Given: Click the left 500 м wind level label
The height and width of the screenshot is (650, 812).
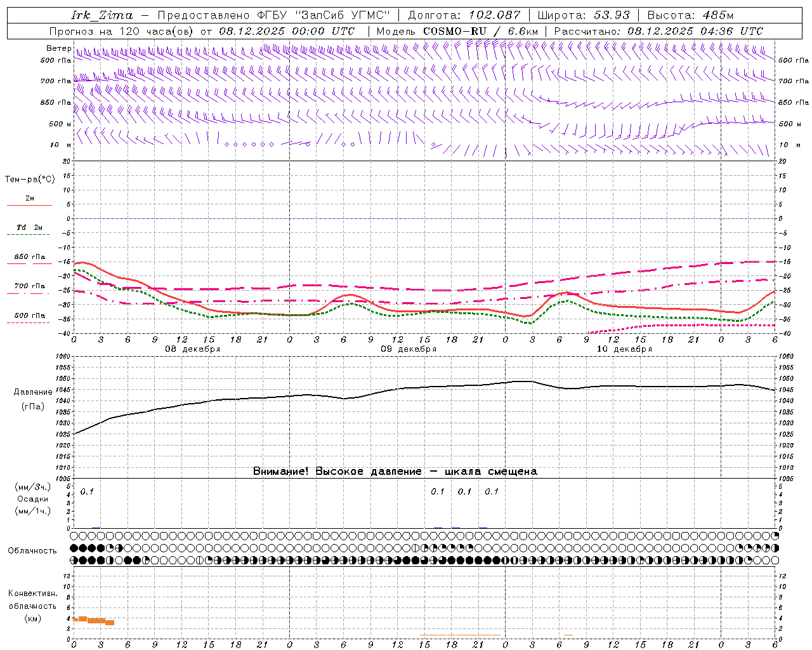Looking at the screenshot, I should point(60,124).
